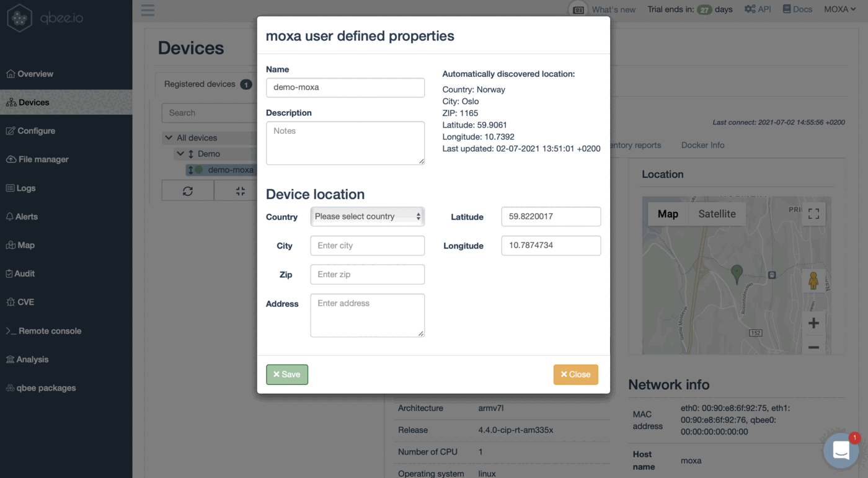
Task: Select the Map view toggle
Action: [x=668, y=214]
